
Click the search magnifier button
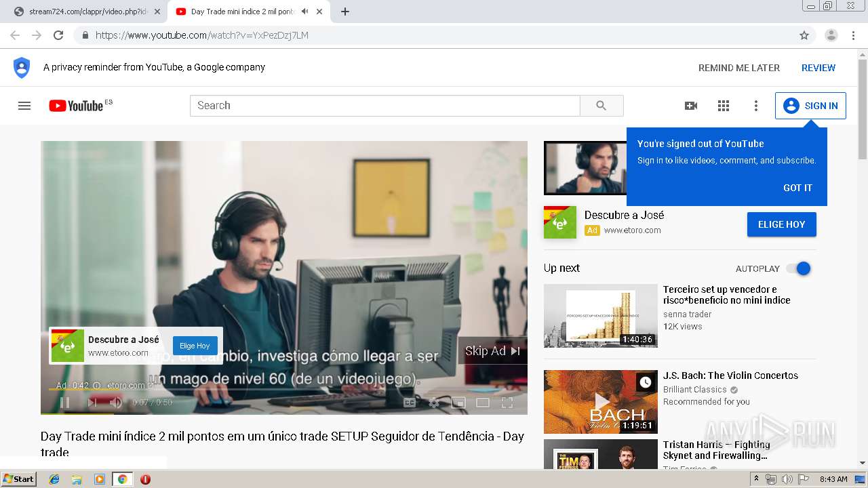click(x=601, y=106)
